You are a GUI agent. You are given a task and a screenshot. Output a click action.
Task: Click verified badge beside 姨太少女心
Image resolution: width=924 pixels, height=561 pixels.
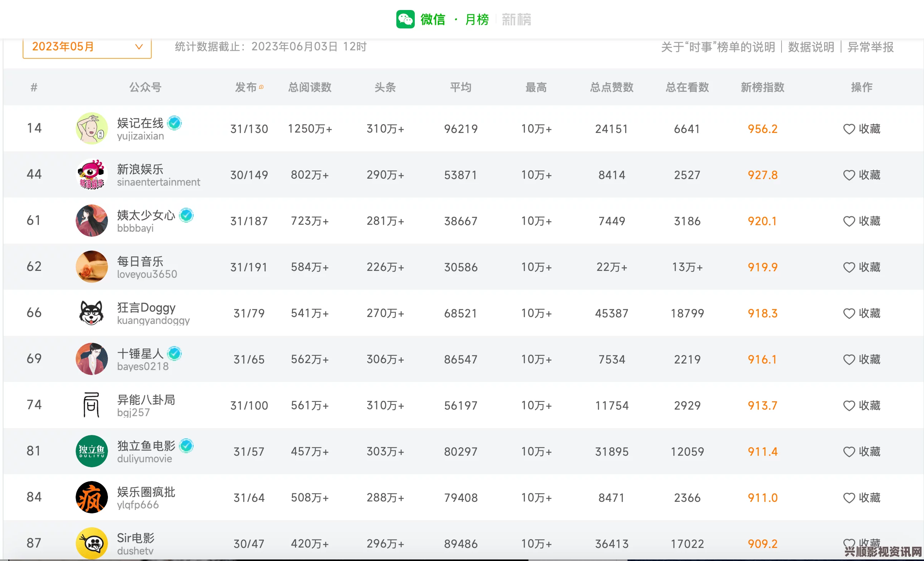187,215
